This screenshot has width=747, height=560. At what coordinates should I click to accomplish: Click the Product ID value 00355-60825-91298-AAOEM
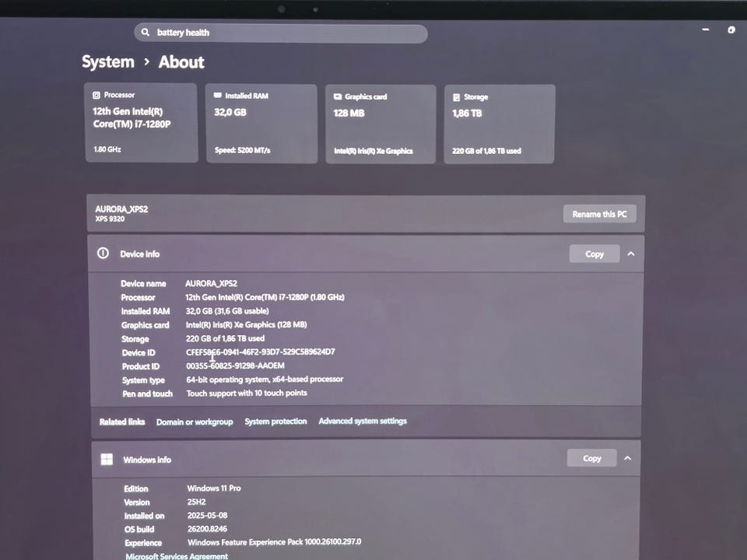click(235, 366)
